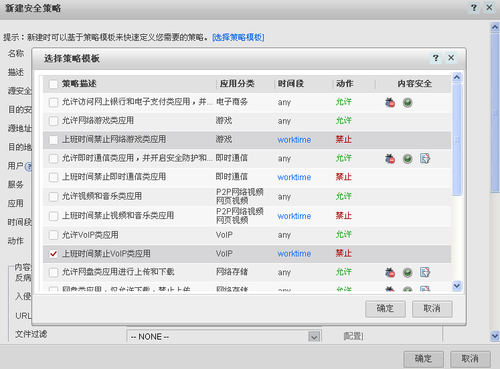Click 上班时间禁止视频和音乐类应用 description text
This screenshot has height=369, width=500.
tap(118, 216)
